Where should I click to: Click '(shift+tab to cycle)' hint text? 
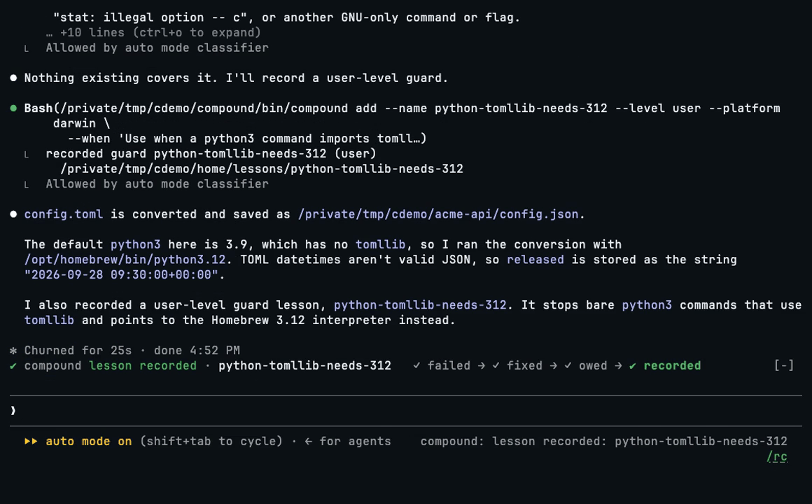pyautogui.click(x=211, y=441)
